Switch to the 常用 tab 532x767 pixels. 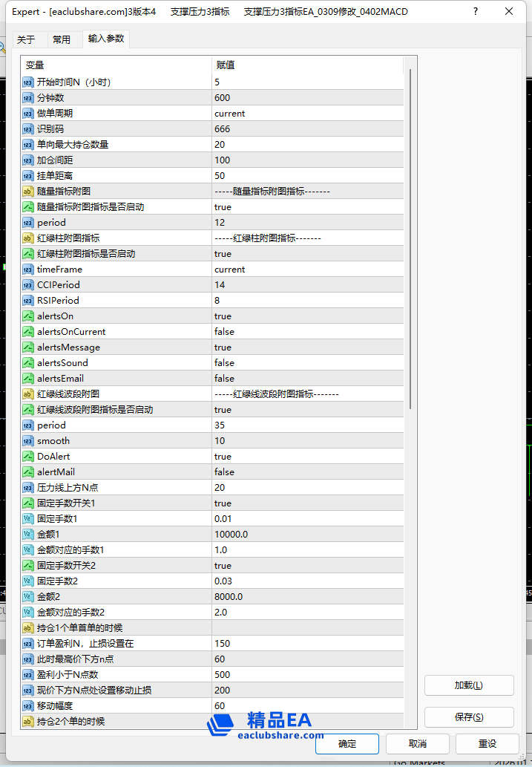tap(62, 39)
